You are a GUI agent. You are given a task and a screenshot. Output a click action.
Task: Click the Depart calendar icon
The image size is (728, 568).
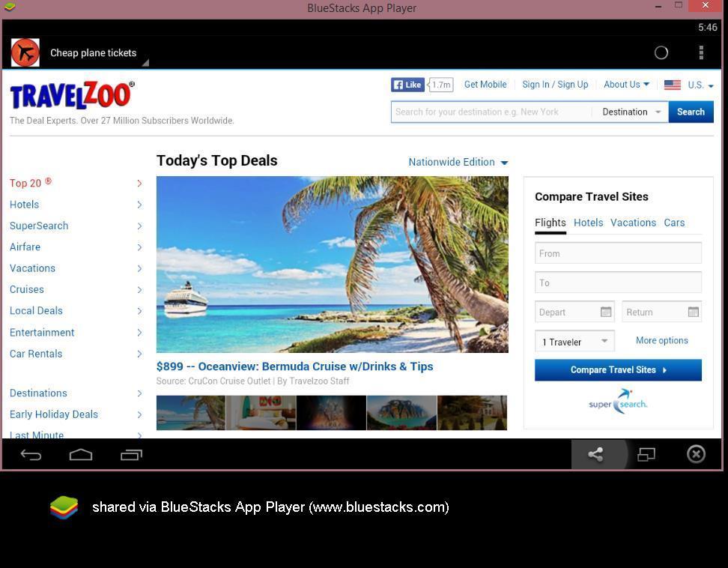[606, 312]
